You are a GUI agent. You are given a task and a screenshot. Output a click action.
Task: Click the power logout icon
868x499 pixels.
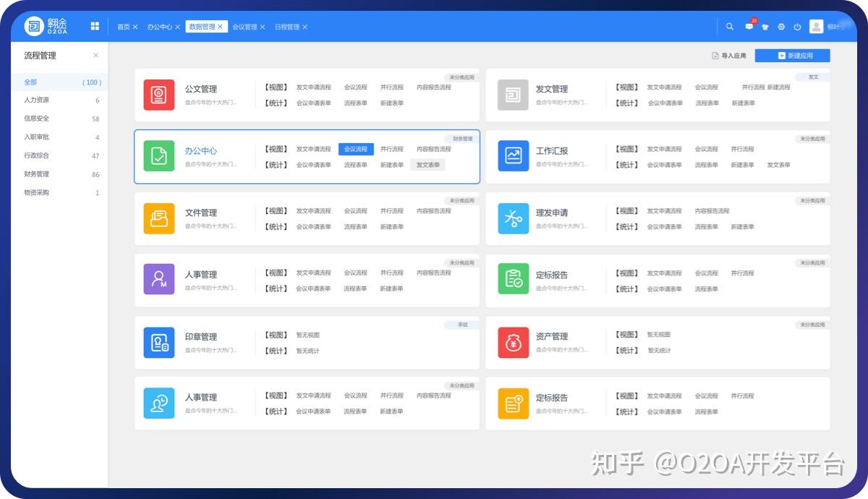(797, 27)
